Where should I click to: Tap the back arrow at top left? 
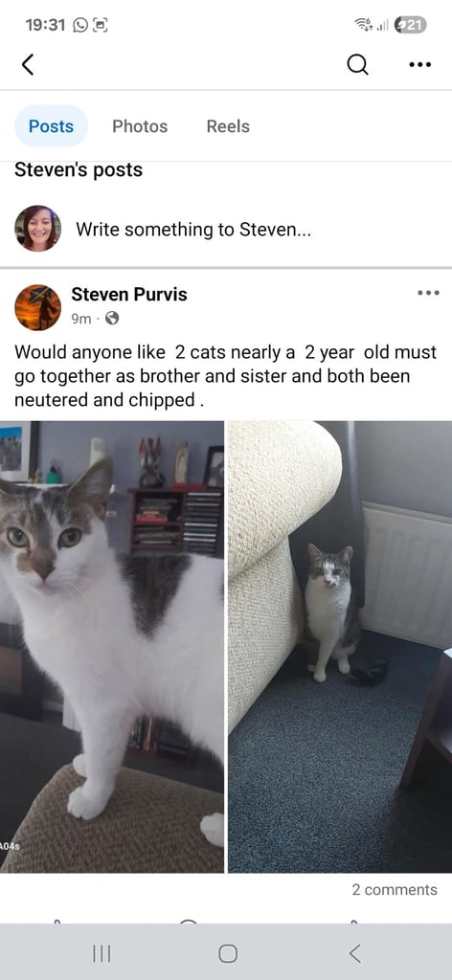point(28,64)
